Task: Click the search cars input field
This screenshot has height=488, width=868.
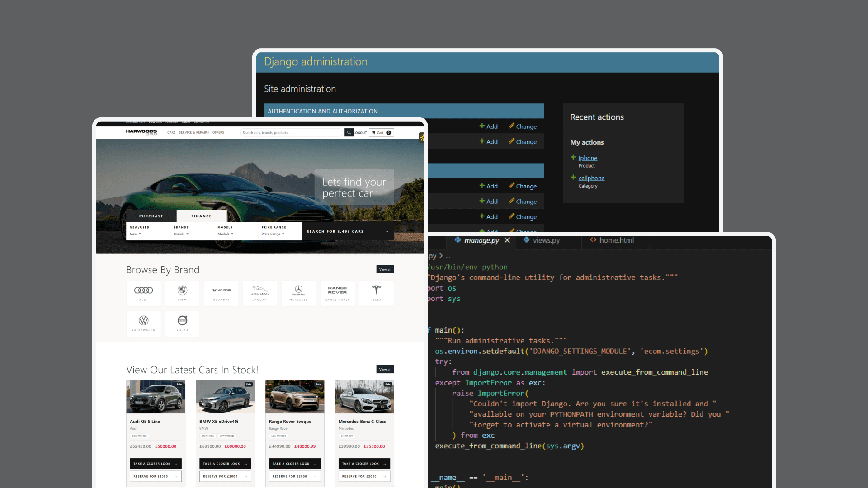Action: [x=292, y=133]
